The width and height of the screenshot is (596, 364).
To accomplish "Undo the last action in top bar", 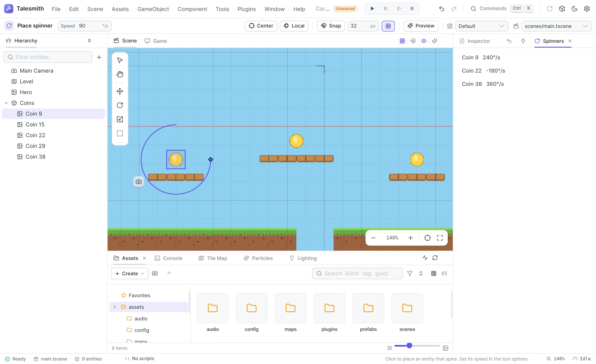I will (x=441, y=9).
